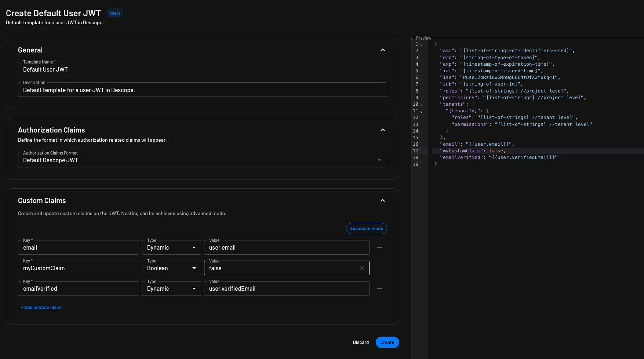Fold tenantId block at line 11
Image resolution: width=644 pixels, height=359 pixels.
[x=421, y=111]
